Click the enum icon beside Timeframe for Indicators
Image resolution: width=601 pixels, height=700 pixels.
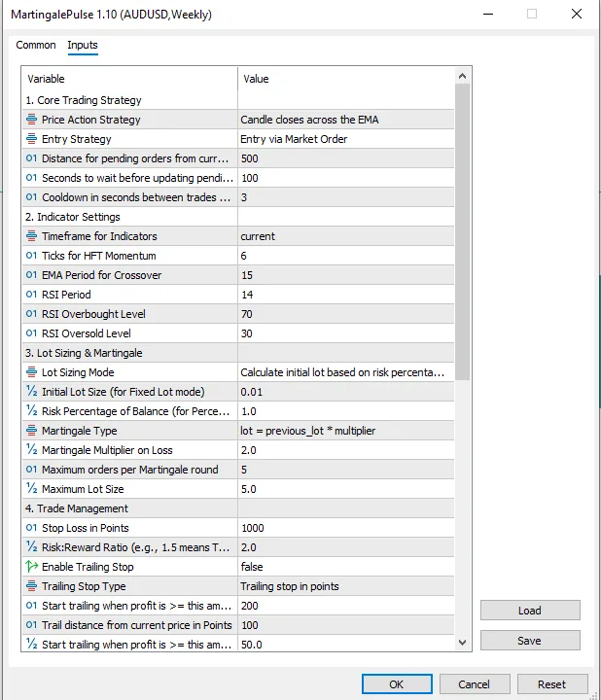click(31, 235)
